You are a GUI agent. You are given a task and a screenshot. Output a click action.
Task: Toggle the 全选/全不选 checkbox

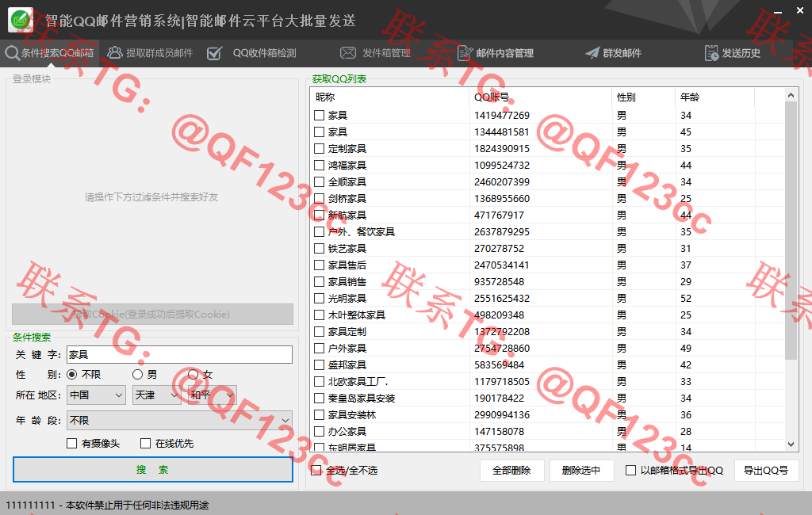click(x=316, y=470)
